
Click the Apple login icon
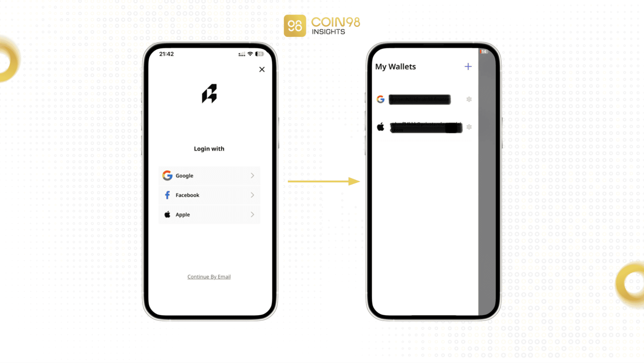tap(167, 214)
